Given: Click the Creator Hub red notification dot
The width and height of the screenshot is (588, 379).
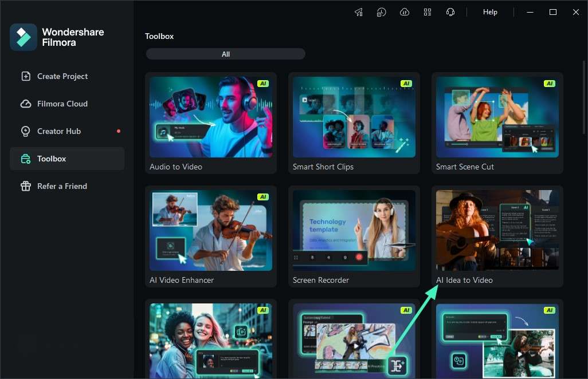Looking at the screenshot, I should 119,131.
